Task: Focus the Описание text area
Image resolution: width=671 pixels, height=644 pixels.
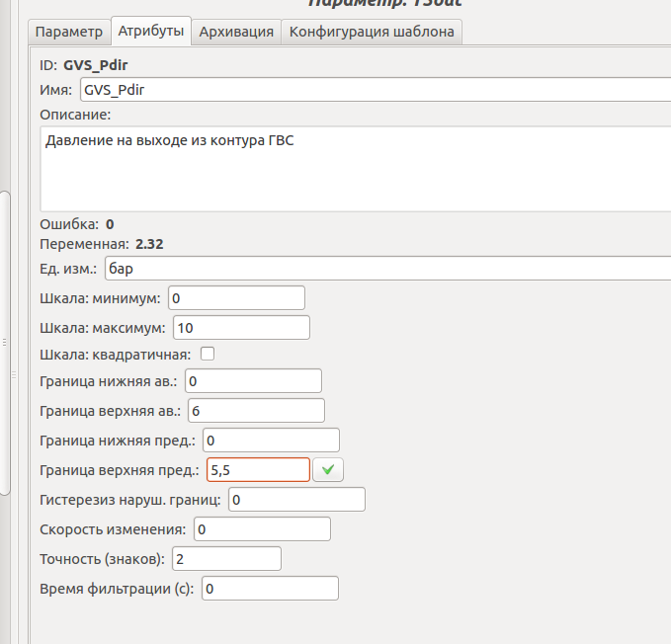Action: click(356, 170)
